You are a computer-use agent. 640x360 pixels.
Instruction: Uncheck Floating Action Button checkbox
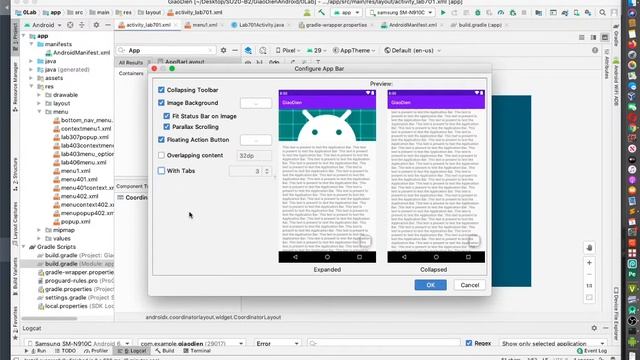(x=161, y=140)
